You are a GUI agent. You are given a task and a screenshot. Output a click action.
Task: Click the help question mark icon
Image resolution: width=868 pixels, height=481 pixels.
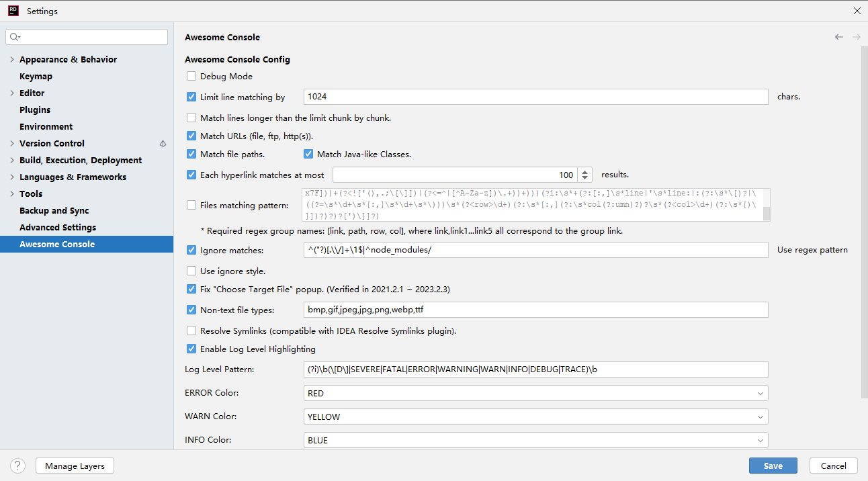coord(18,466)
